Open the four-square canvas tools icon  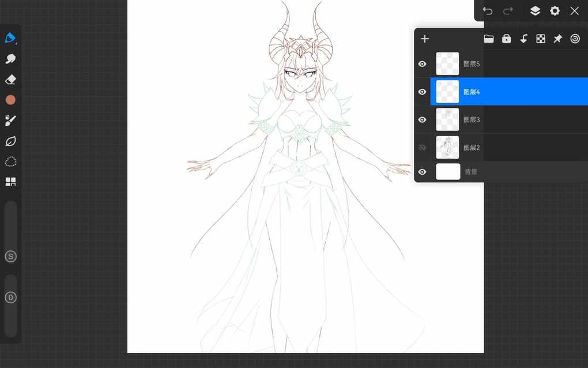pyautogui.click(x=10, y=182)
